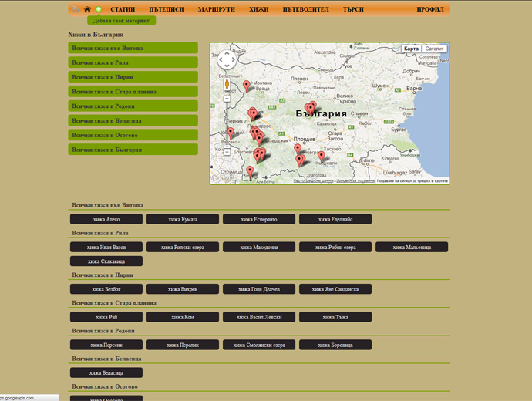Pan the map left with the arrow control
This screenshot has height=401, width=532.
(x=221, y=59)
